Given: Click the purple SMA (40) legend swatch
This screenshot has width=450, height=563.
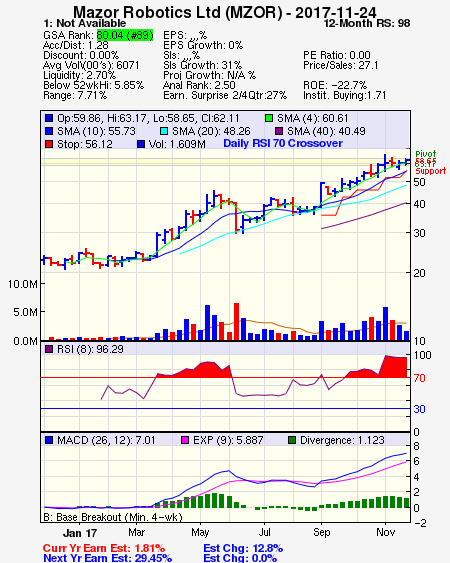Looking at the screenshot, I should [279, 131].
